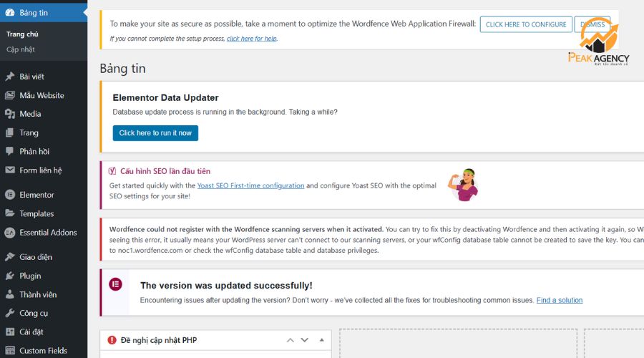Open the Công cụ menu
This screenshot has height=358, width=644.
44,313
